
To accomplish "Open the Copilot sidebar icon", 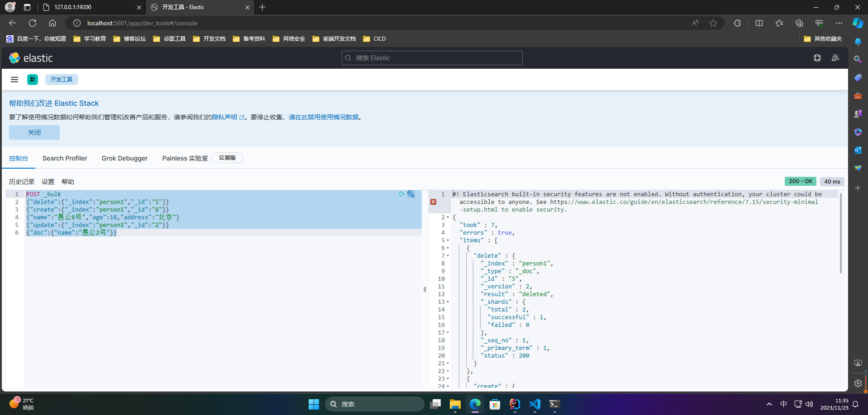I will [858, 23].
